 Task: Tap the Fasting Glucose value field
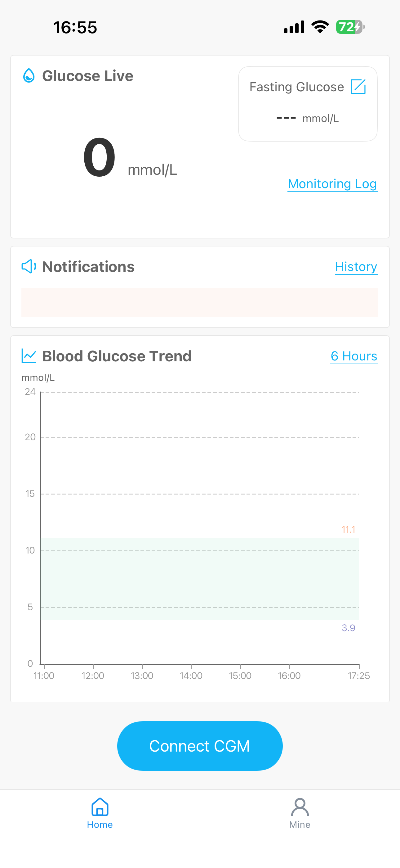pyautogui.click(x=307, y=118)
